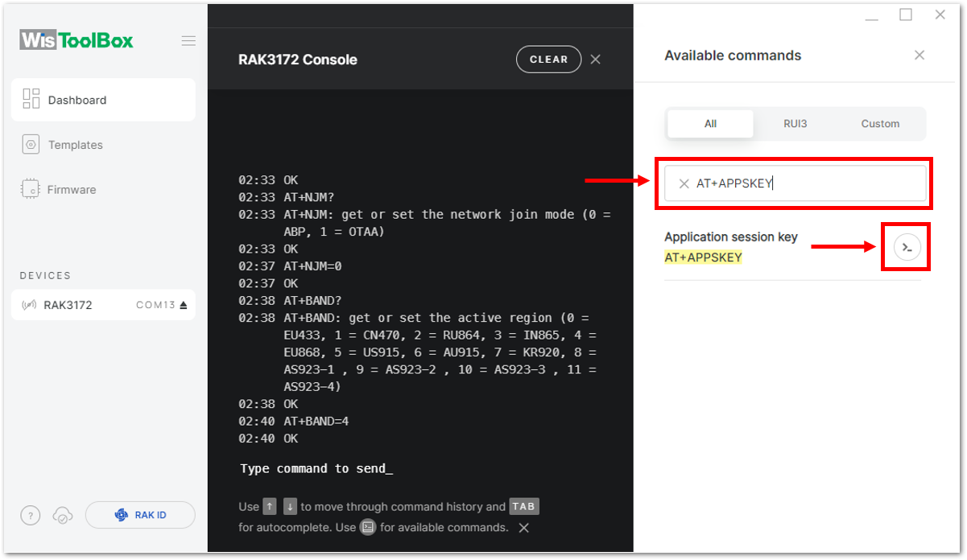Dismiss the console hint message
This screenshot has height=560, width=967.
click(x=523, y=528)
